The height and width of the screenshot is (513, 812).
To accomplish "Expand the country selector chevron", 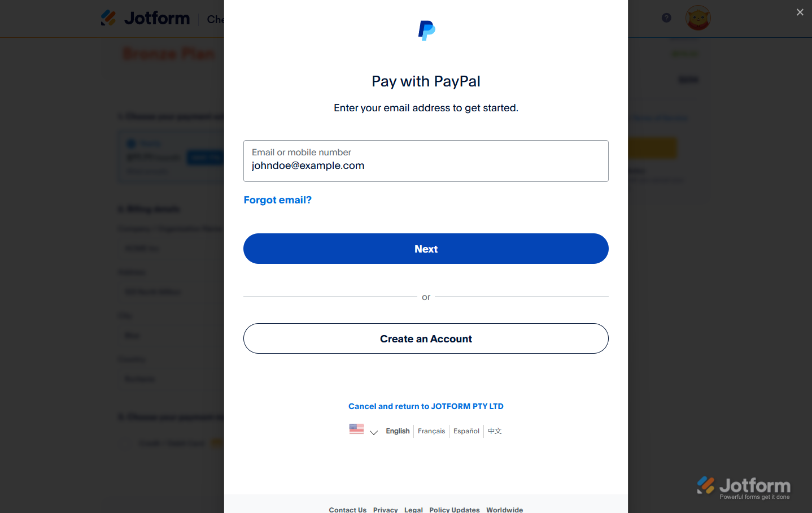I will pyautogui.click(x=373, y=432).
